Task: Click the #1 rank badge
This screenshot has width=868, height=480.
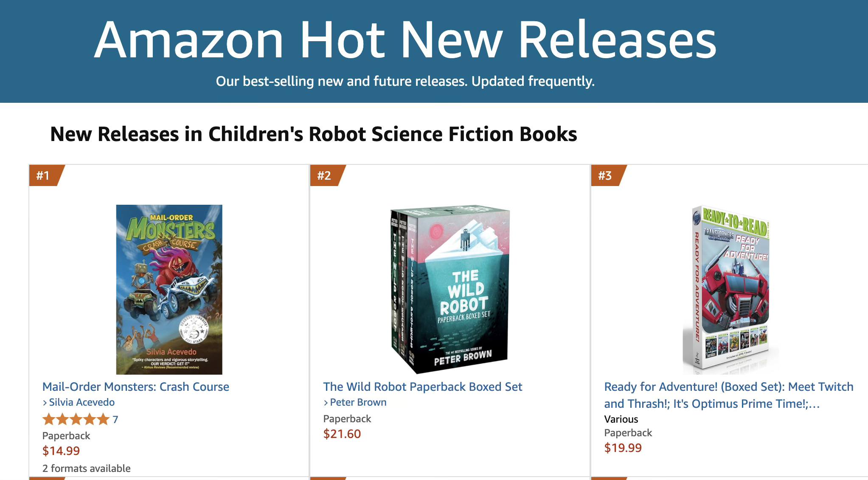Action: pos(44,175)
